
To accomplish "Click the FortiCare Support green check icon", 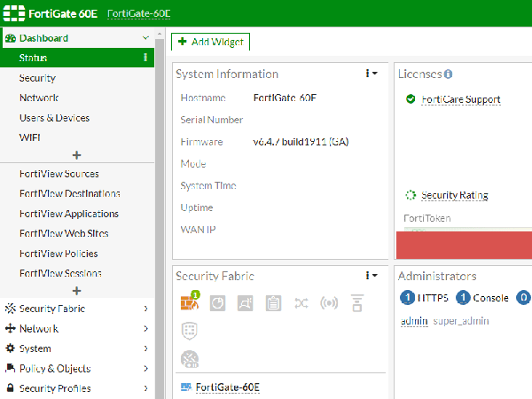I will [411, 99].
